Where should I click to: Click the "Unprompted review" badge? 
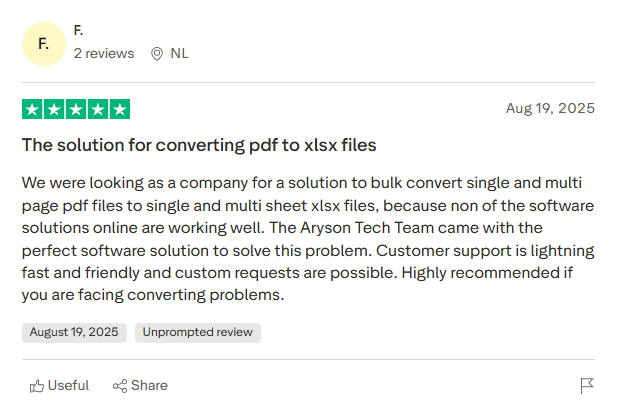tap(198, 332)
